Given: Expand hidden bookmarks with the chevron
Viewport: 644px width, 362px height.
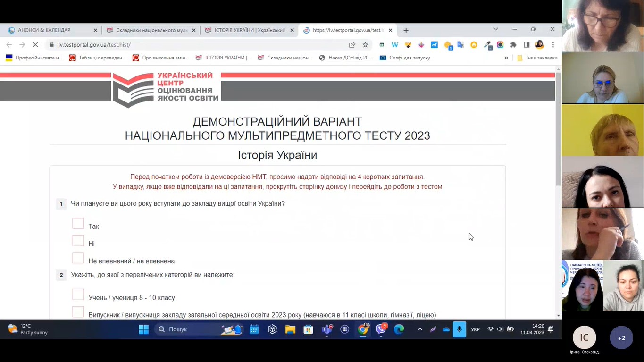Looking at the screenshot, I should click(x=506, y=58).
